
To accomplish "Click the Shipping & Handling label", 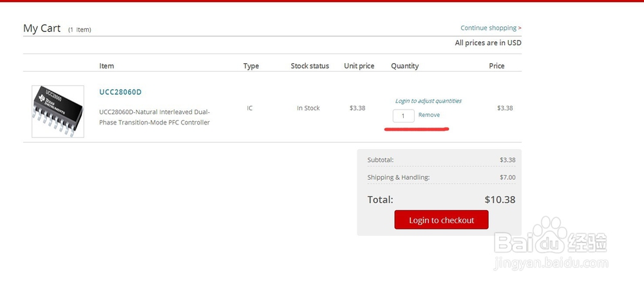I will (x=399, y=178).
